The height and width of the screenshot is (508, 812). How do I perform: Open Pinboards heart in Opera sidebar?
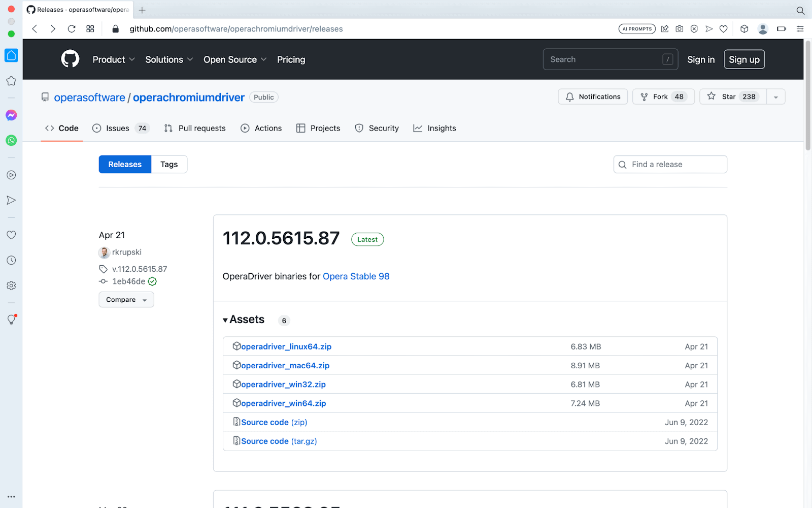pyautogui.click(x=11, y=235)
